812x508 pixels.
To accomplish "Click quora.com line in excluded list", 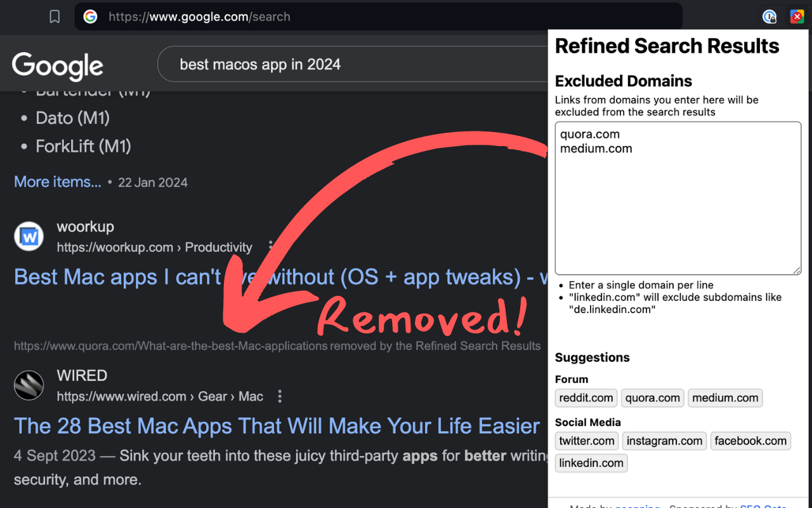I will [590, 134].
